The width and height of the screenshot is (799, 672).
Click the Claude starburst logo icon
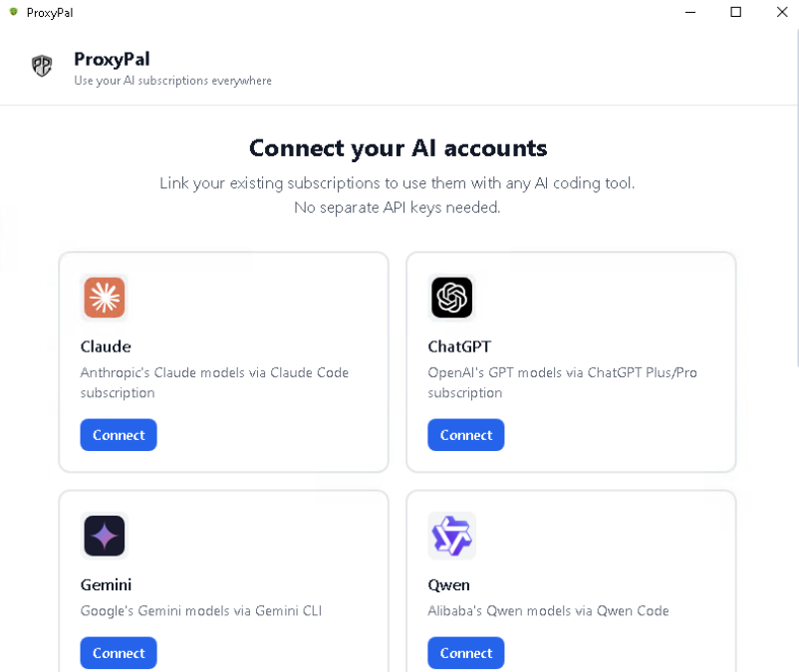click(x=105, y=298)
